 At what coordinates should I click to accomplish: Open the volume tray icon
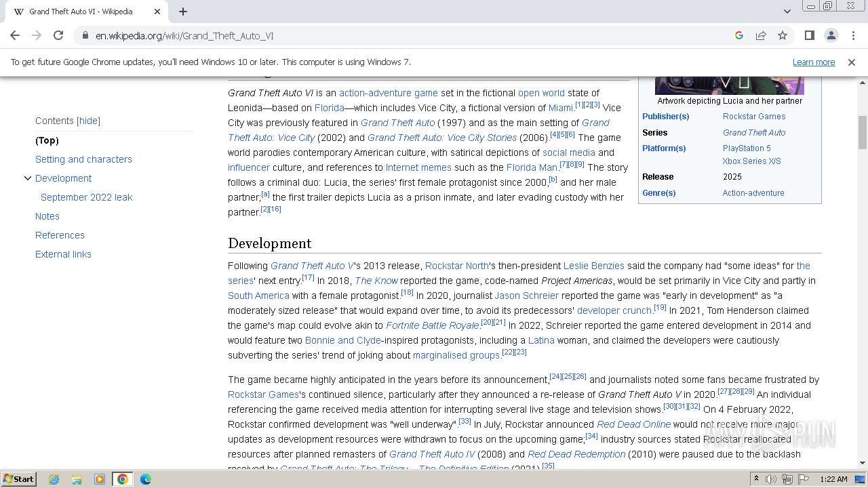pyautogui.click(x=771, y=479)
